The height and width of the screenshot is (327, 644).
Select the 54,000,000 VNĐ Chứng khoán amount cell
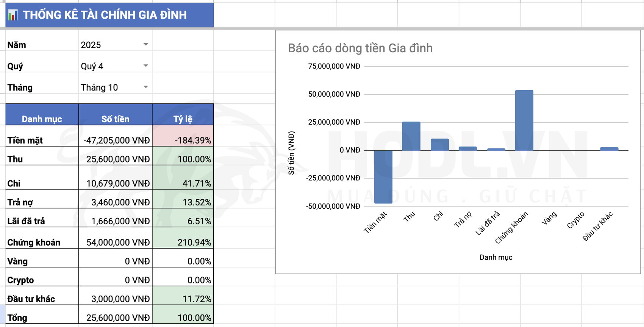(x=115, y=242)
